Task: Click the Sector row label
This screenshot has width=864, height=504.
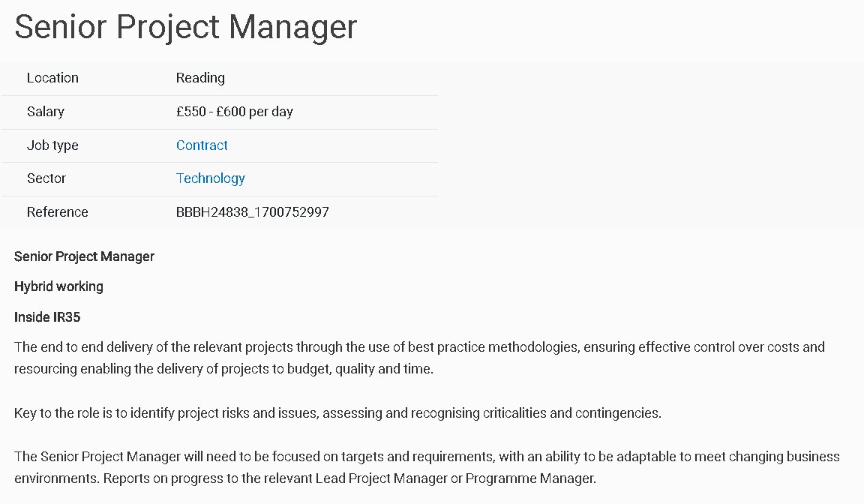Action: pyautogui.click(x=46, y=178)
